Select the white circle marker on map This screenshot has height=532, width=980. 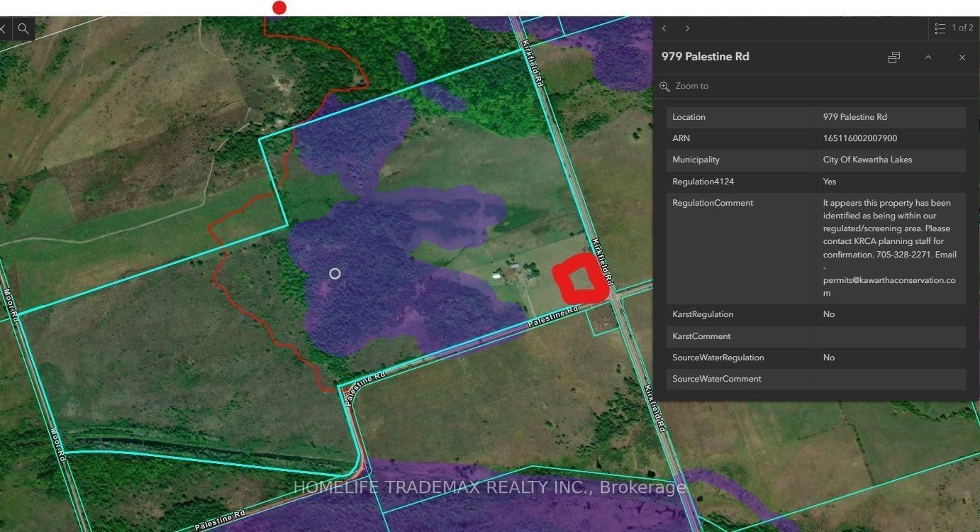coord(335,274)
